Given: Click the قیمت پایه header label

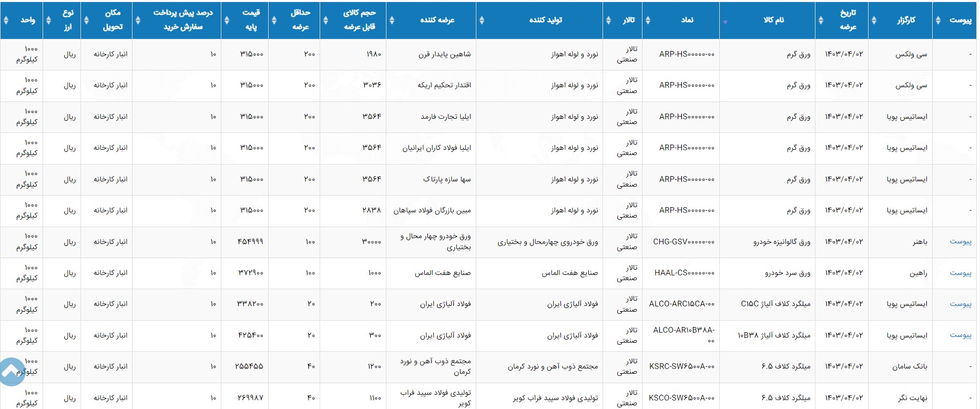Looking at the screenshot, I should tap(251, 20).
